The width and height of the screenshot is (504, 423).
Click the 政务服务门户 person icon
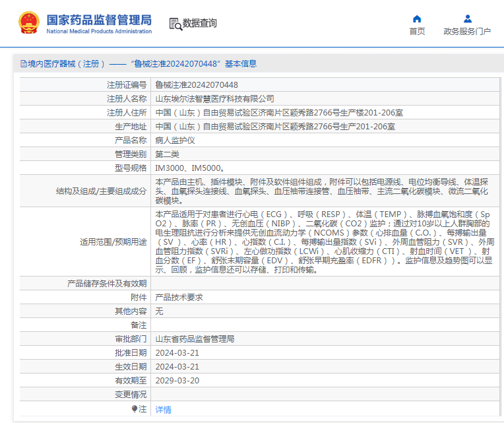pos(467,18)
